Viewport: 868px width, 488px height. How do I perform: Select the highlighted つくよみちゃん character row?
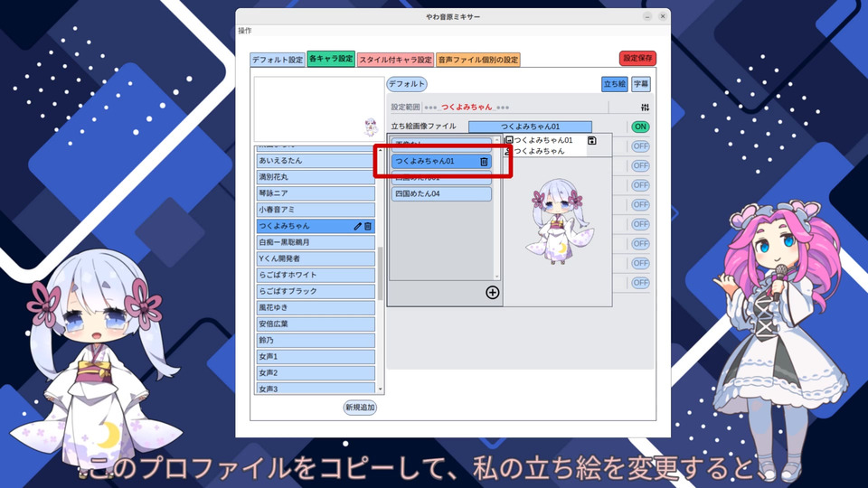tap(316, 226)
